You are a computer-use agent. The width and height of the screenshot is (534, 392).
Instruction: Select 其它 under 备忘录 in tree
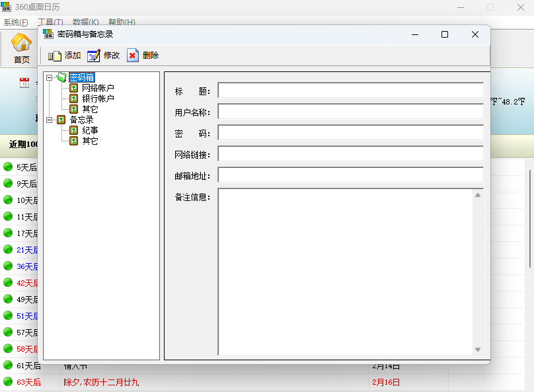90,141
